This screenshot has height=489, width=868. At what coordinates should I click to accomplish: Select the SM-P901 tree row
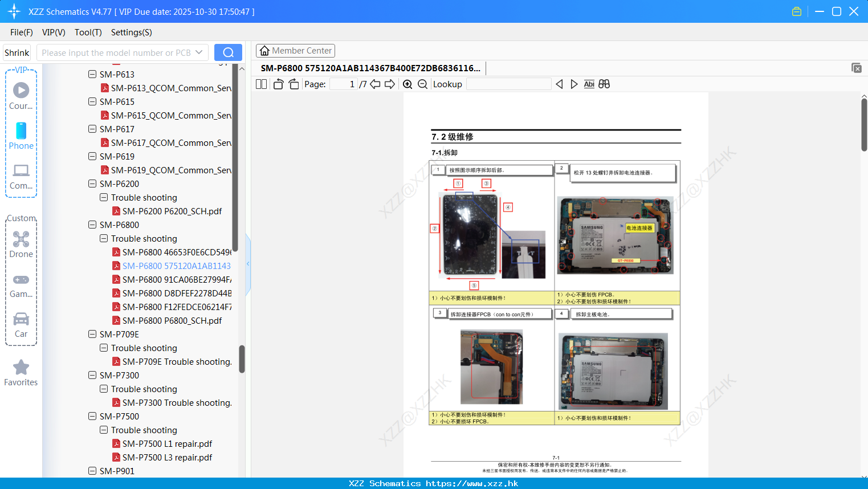[117, 471]
